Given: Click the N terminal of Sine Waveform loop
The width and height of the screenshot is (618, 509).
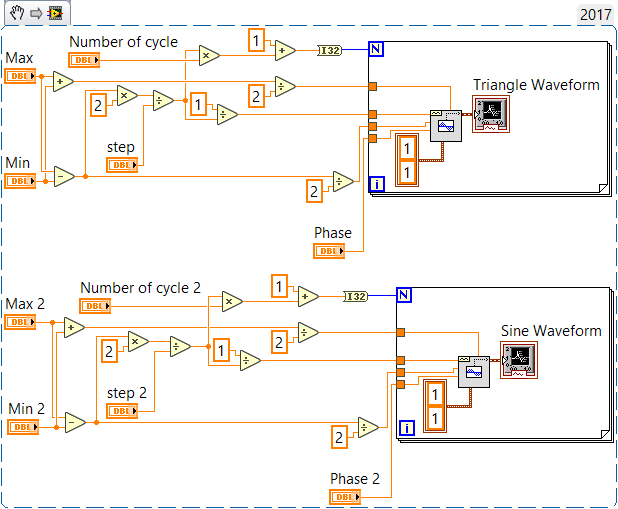Looking at the screenshot, I should click(404, 295).
